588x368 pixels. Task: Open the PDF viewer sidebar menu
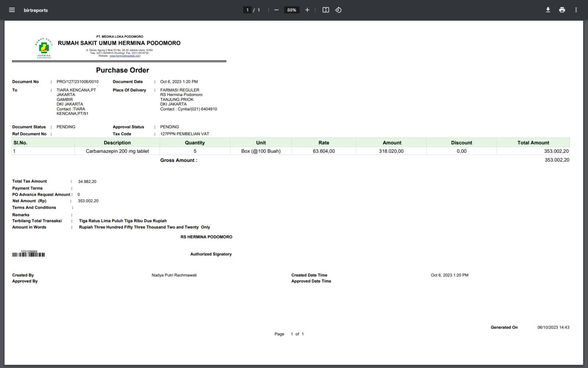[x=12, y=10]
